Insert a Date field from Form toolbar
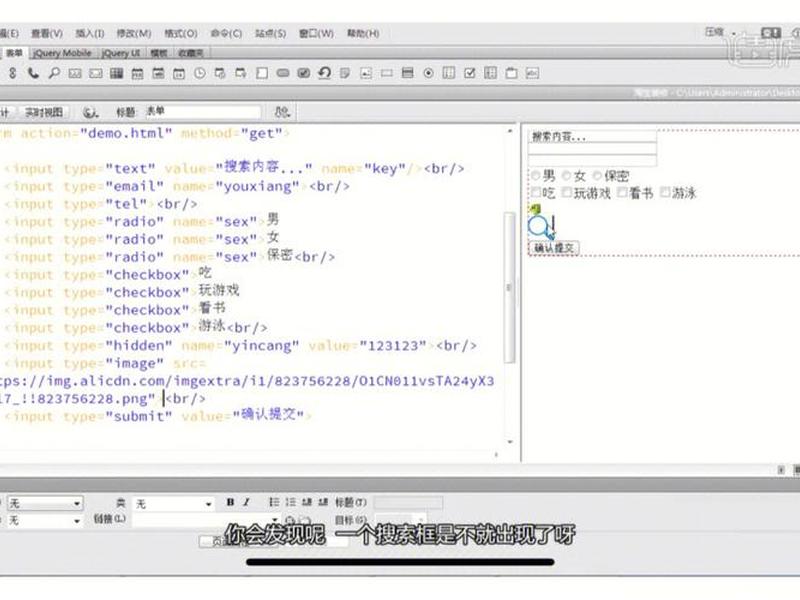The width and height of the screenshot is (800, 600). tap(179, 73)
